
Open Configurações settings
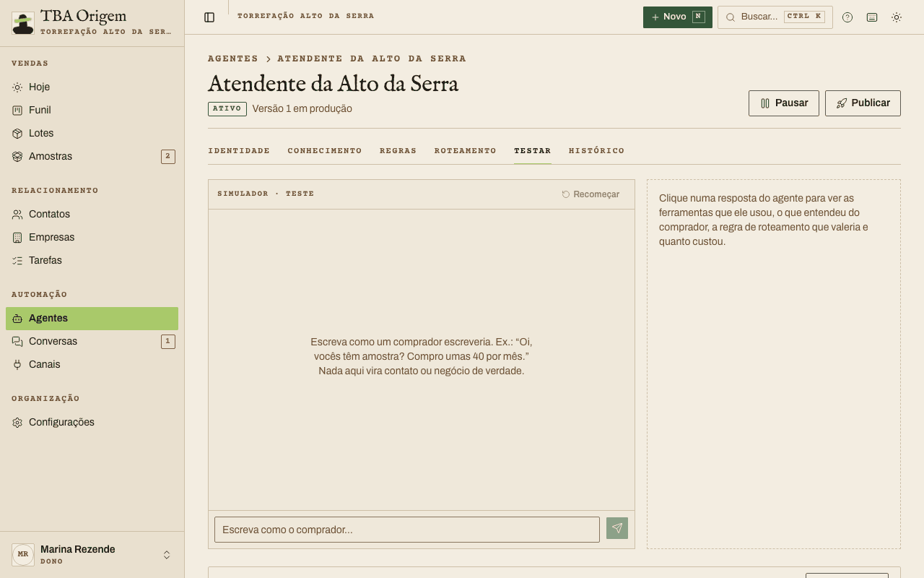tap(92, 422)
